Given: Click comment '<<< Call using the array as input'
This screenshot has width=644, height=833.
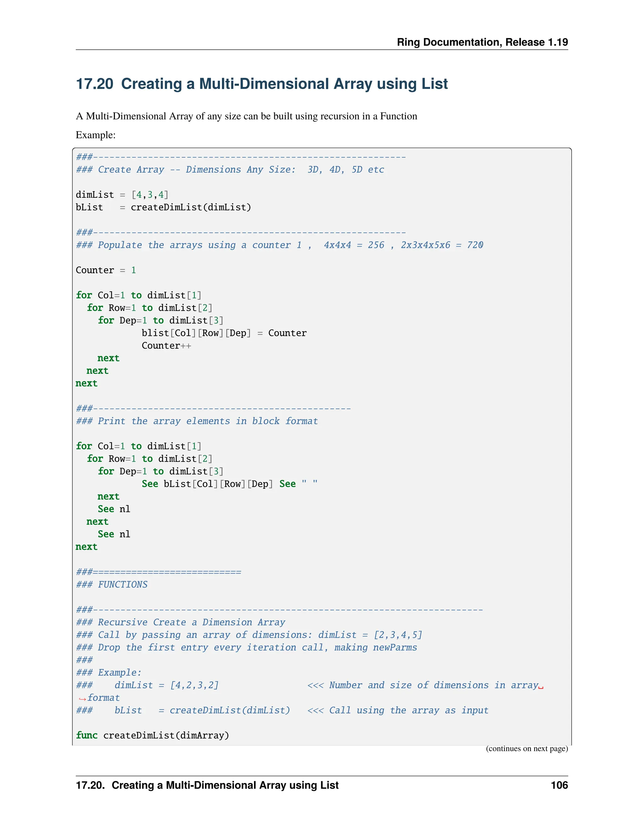Looking at the screenshot, I should pyautogui.click(x=398, y=711).
